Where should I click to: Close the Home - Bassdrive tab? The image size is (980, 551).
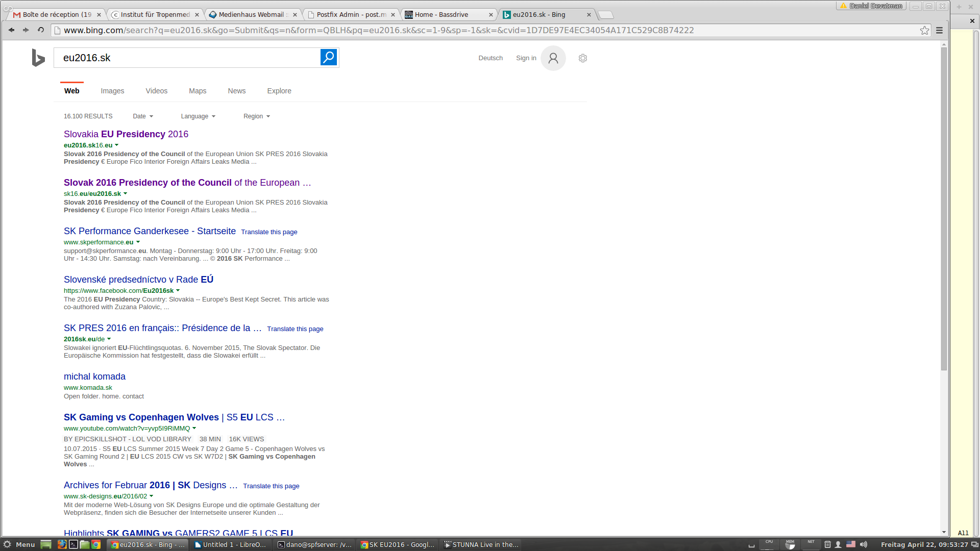[x=491, y=15]
